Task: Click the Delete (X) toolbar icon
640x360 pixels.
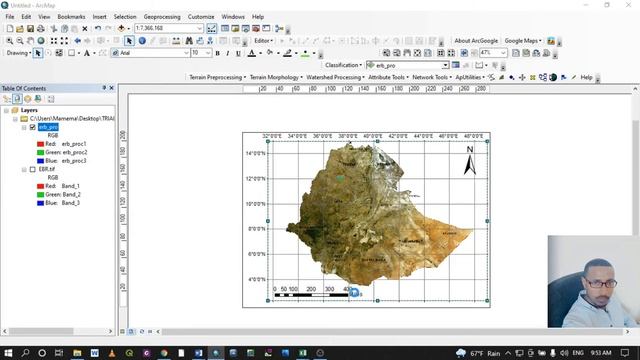Action: pos(85,29)
